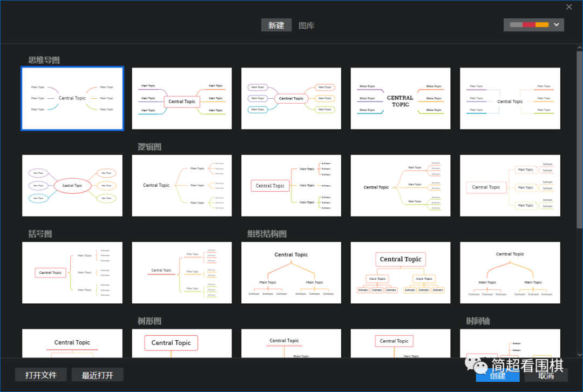Viewport: 583px width, 392px height.
Task: Click the scrollbar up arrow
Action: (580, 48)
